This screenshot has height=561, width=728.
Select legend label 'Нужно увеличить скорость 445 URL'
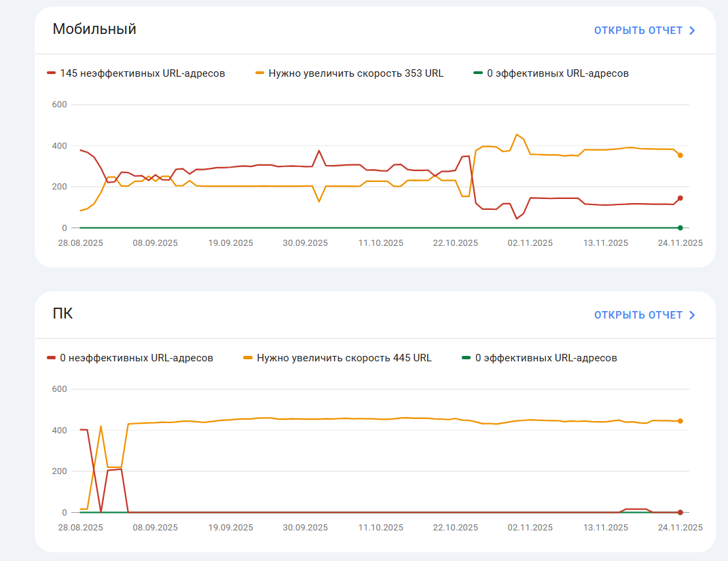(x=344, y=358)
